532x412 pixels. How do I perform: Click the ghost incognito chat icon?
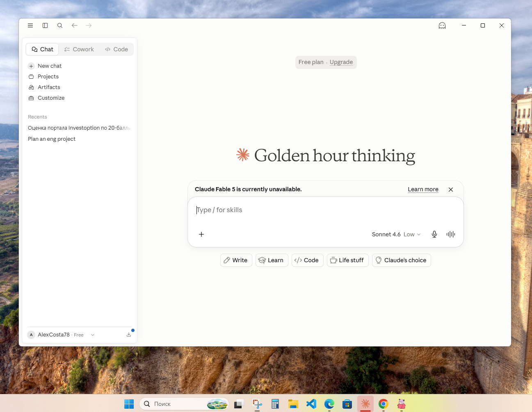click(442, 25)
